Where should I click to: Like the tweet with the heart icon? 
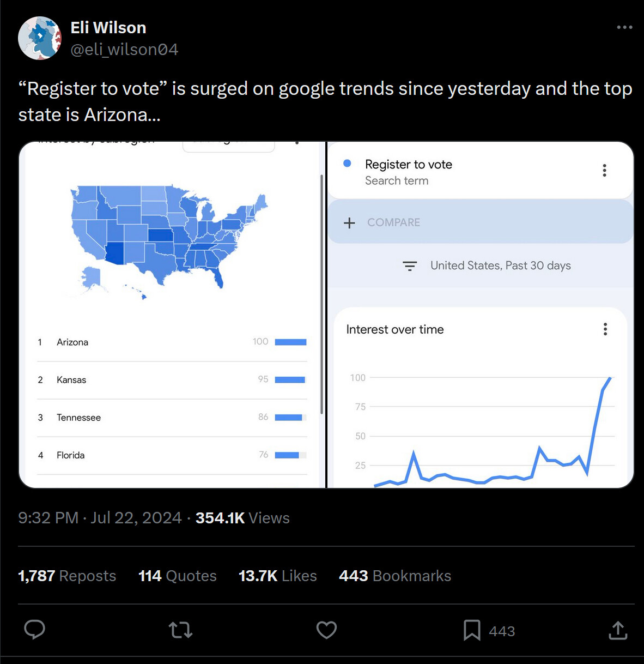tap(326, 630)
